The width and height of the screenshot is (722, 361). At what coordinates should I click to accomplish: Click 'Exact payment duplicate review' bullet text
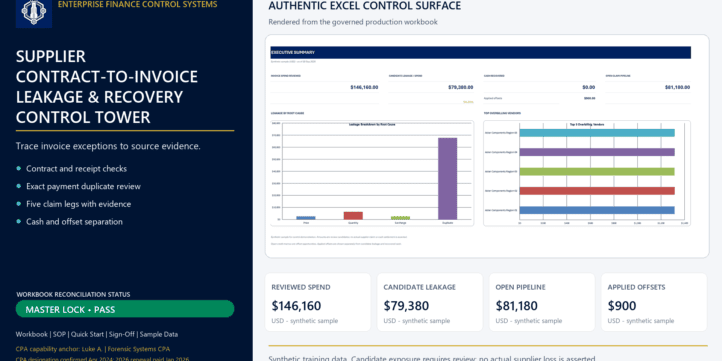point(83,186)
